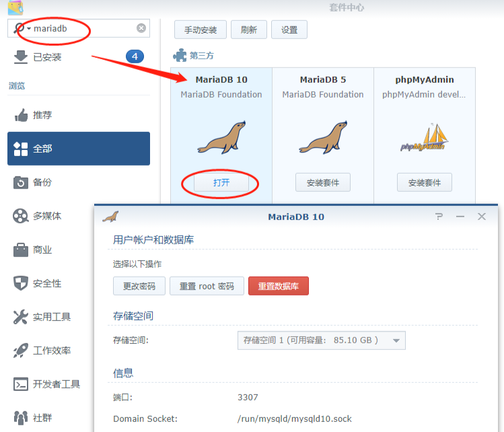Click the MariaDB 10 package title

point(221,79)
